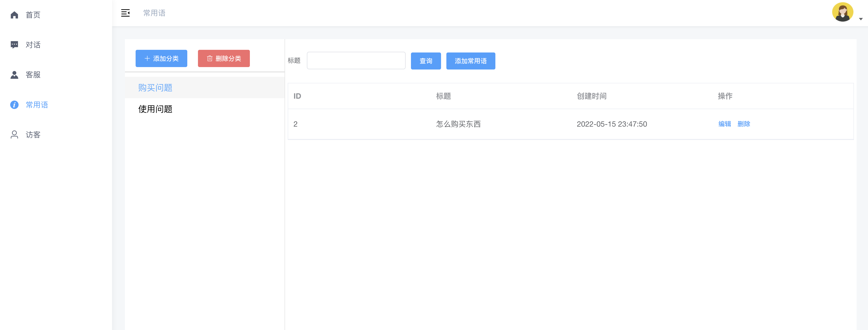Click the 常用语 breadcrumb in header
868x330 pixels.
pyautogui.click(x=154, y=13)
